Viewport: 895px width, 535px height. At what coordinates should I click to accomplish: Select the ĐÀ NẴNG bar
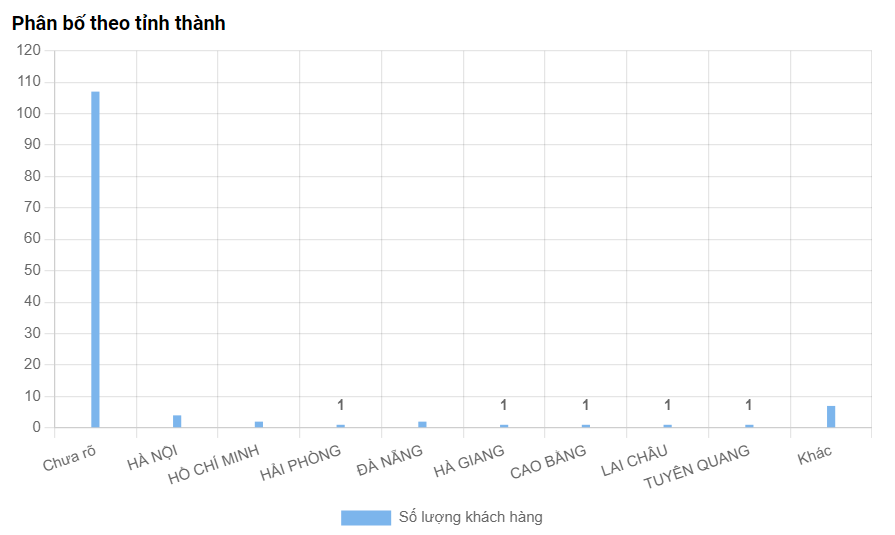pos(422,424)
